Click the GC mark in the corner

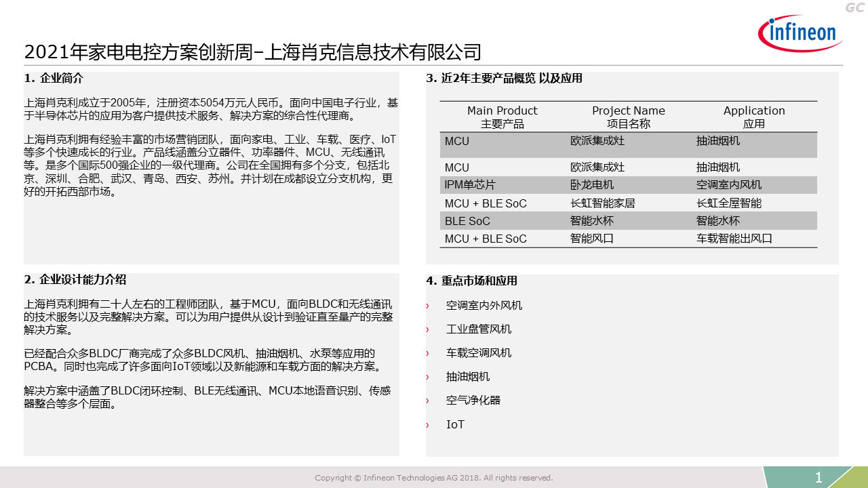point(854,7)
